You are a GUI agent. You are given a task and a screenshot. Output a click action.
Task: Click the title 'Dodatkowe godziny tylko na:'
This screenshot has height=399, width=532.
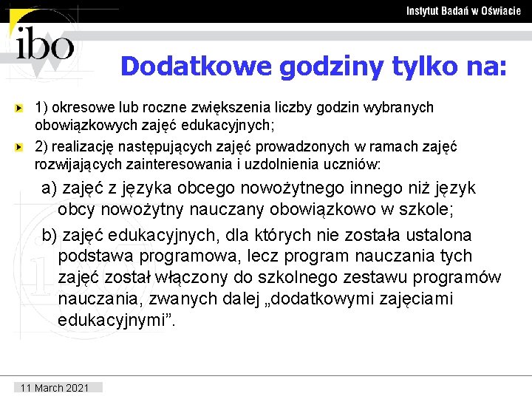point(313,66)
